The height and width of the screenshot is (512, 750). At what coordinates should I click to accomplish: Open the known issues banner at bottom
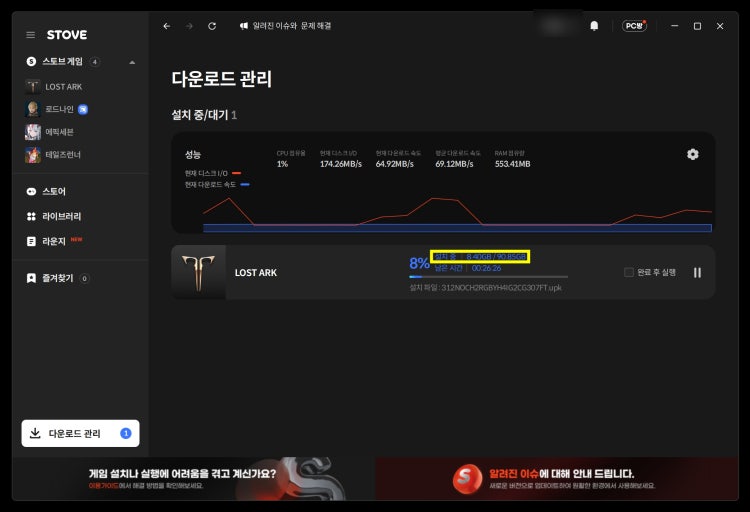pyautogui.click(x=557, y=479)
